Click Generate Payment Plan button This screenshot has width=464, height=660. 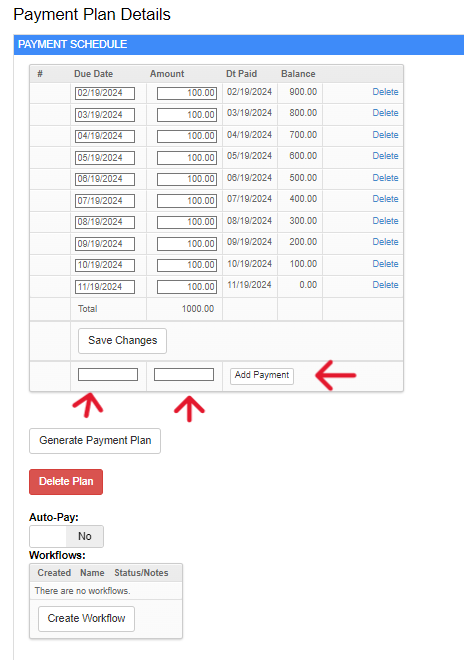95,441
